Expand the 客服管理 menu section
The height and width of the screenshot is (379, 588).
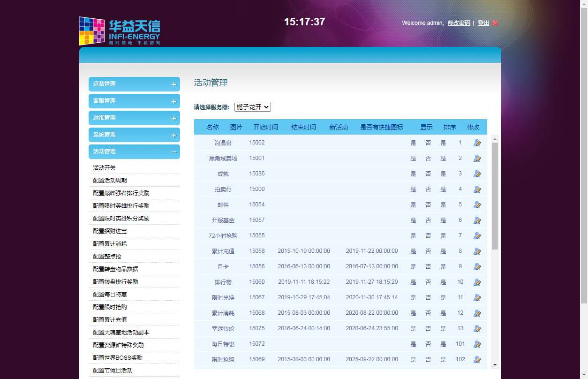pos(134,101)
